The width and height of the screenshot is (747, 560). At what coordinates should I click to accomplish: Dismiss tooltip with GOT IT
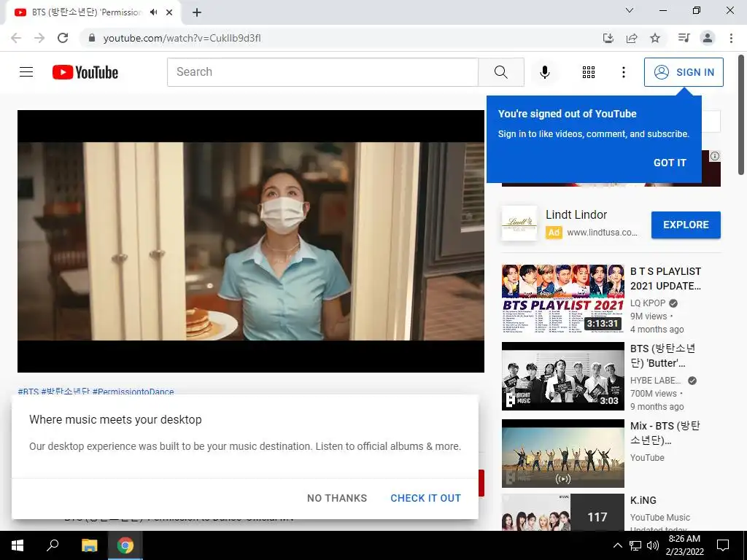pos(670,163)
